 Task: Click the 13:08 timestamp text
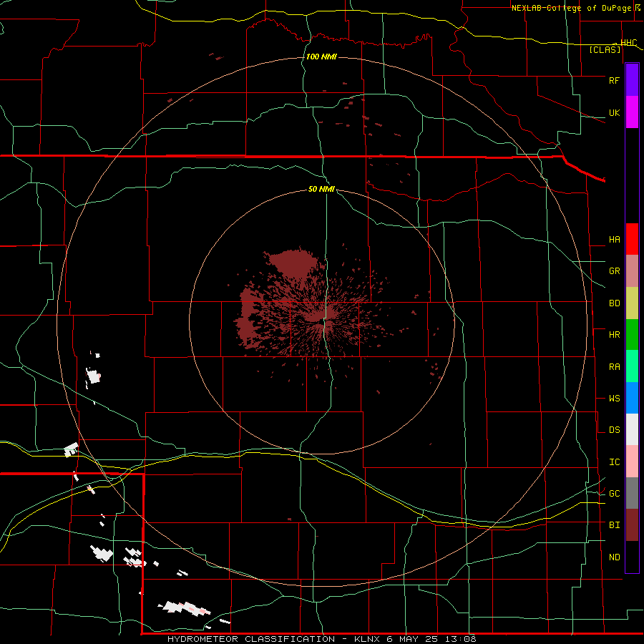(459, 639)
